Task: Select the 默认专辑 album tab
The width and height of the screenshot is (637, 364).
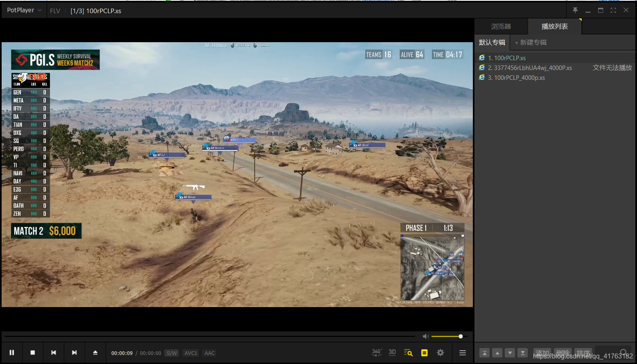Action: tap(492, 42)
